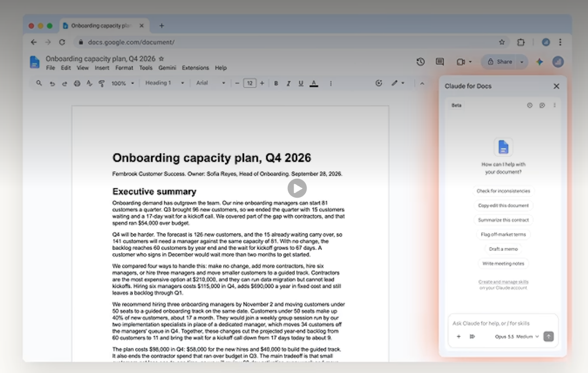
Task: Open the Extensions menu
Action: tap(195, 68)
